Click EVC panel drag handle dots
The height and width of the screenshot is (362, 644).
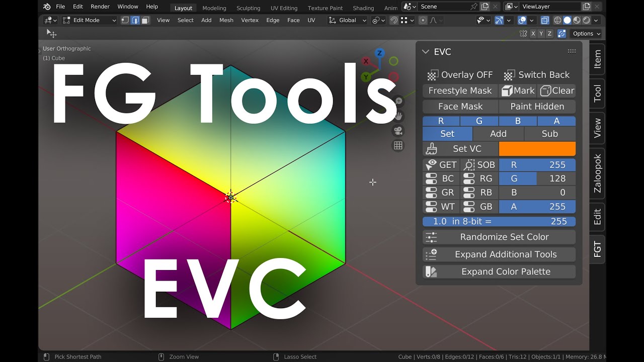click(572, 51)
